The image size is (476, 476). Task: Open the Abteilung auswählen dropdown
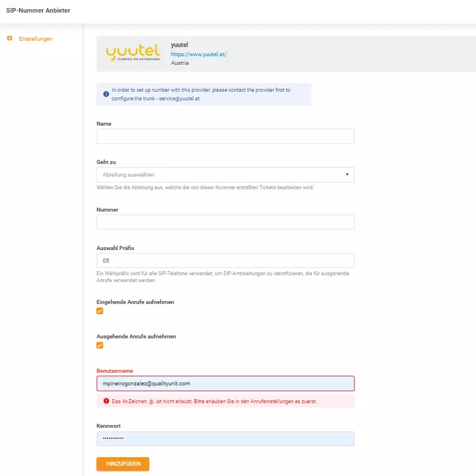(224, 174)
